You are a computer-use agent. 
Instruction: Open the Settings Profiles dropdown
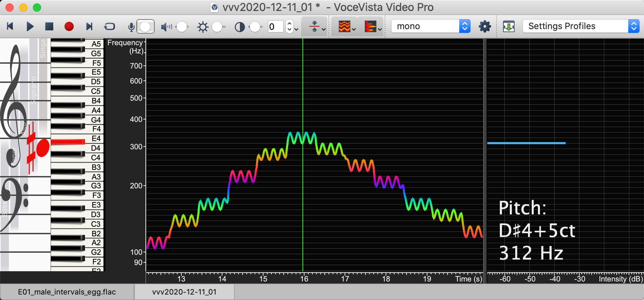581,26
